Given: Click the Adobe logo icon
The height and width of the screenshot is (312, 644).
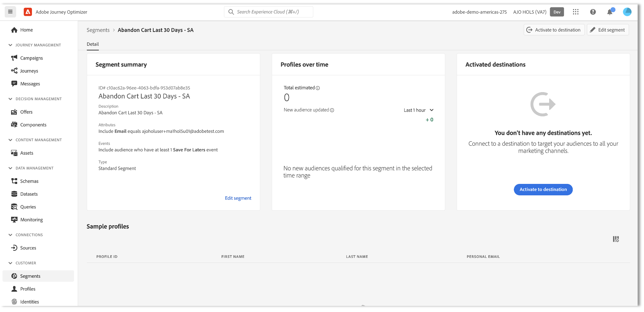Looking at the screenshot, I should point(28,12).
